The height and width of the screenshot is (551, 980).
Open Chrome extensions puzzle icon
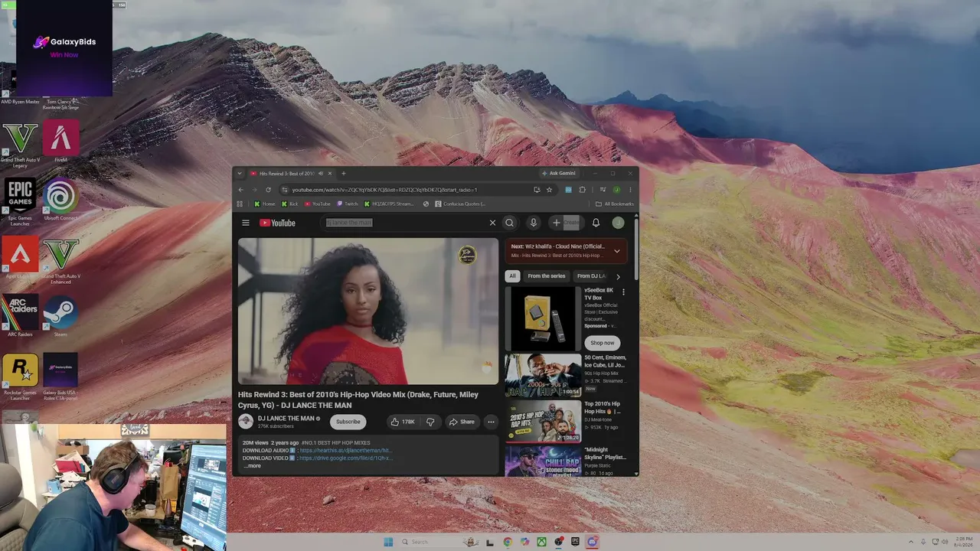[583, 190]
